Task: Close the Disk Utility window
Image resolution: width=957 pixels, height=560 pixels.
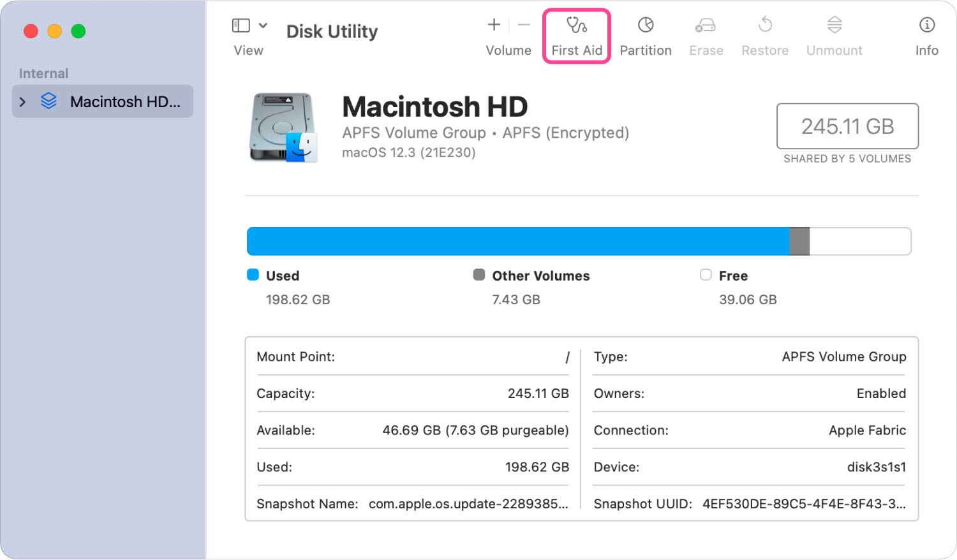Action: click(x=31, y=31)
